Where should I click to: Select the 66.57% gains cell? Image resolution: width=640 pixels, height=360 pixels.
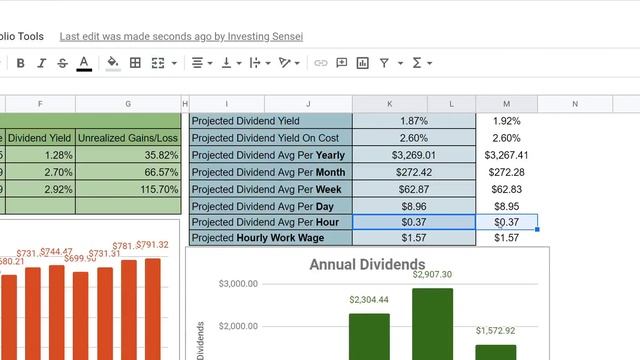128,172
